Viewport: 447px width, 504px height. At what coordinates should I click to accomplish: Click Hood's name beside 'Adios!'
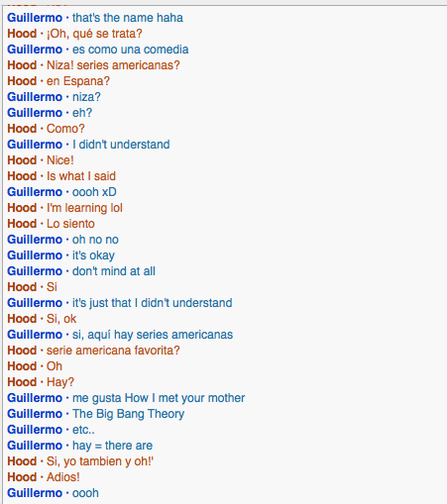[x=22, y=477]
